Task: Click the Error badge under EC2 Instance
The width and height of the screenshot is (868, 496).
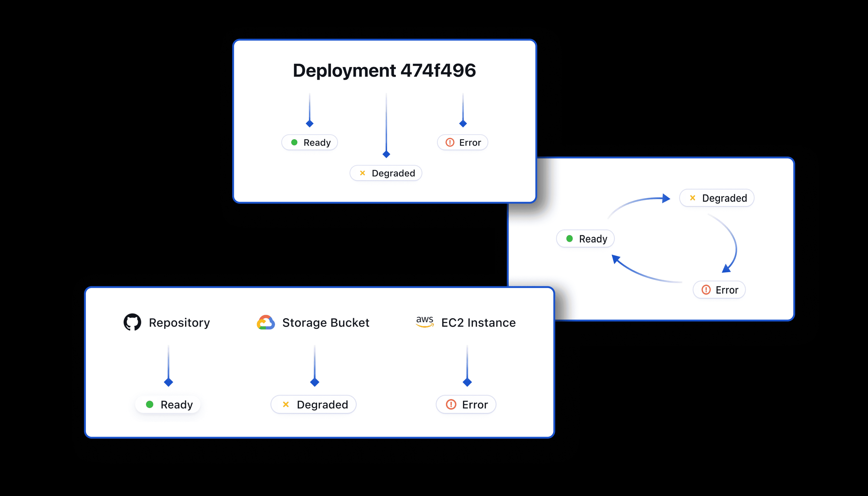Action: click(466, 404)
